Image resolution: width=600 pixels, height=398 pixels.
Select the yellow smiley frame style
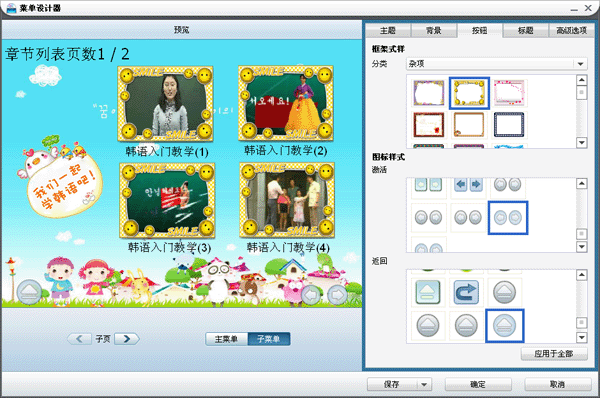469,93
